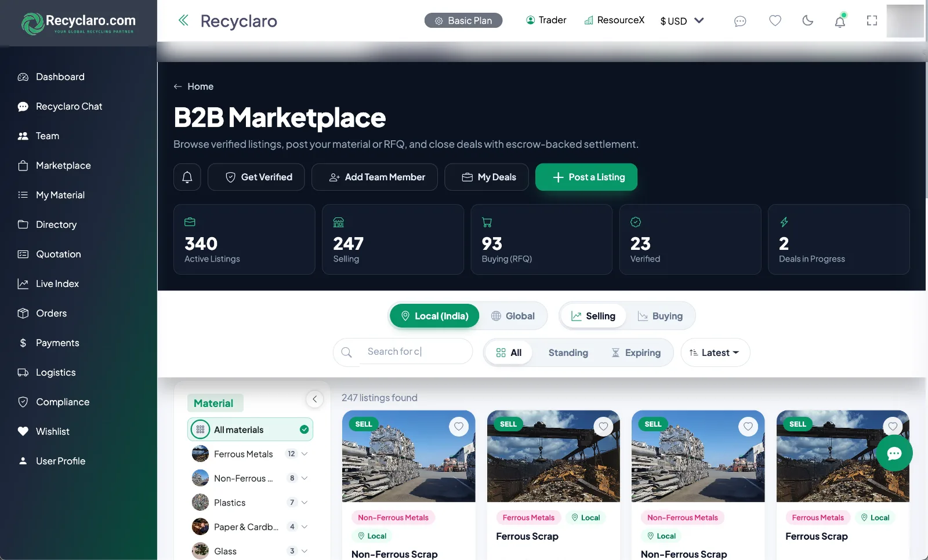Click Add Team Member button
The width and height of the screenshot is (928, 560).
point(375,177)
